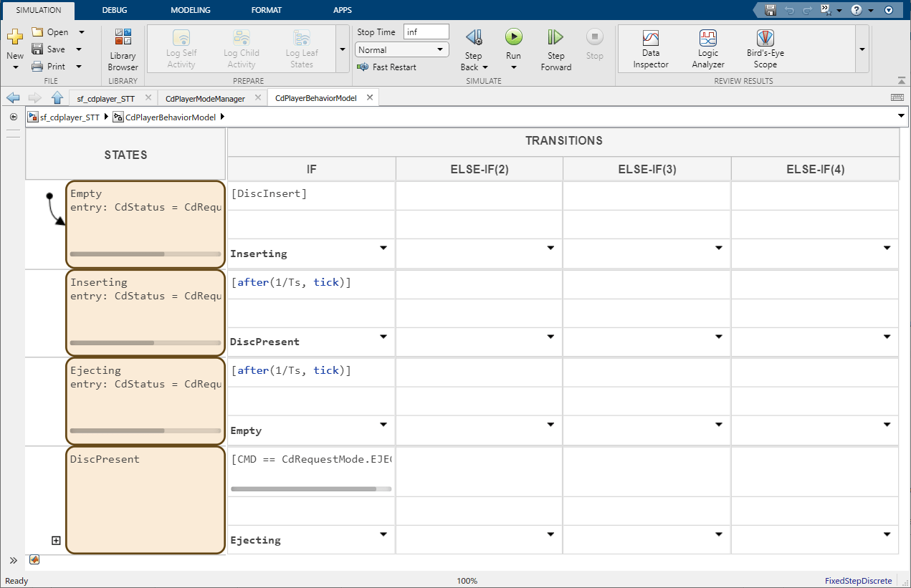The width and height of the screenshot is (911, 588).
Task: Open the Data Inspector
Action: 650,49
